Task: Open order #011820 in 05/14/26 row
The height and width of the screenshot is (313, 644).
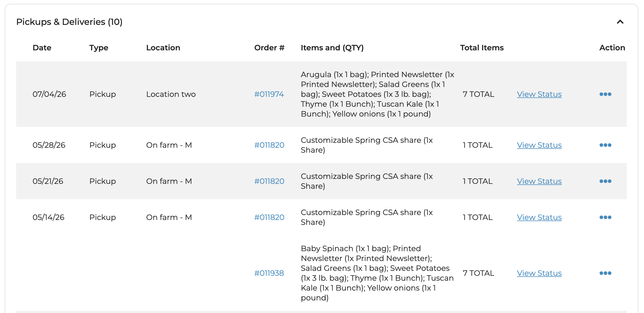Action: (269, 217)
